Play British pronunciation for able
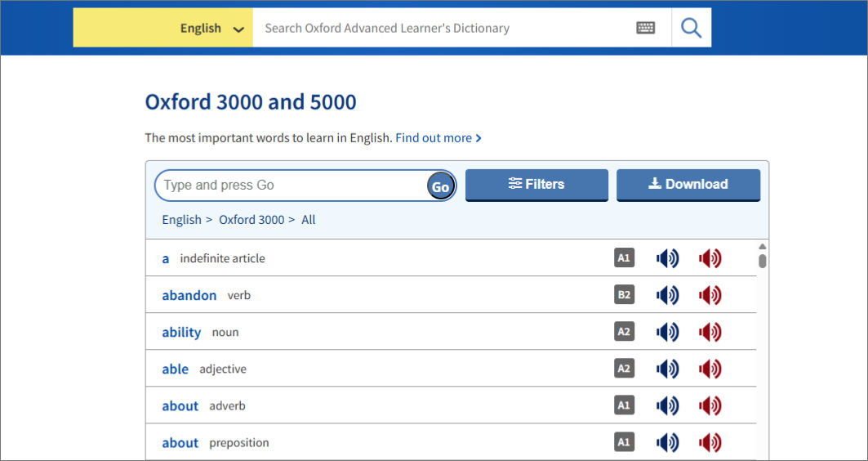Viewport: 868px width, 461px height. pos(668,369)
